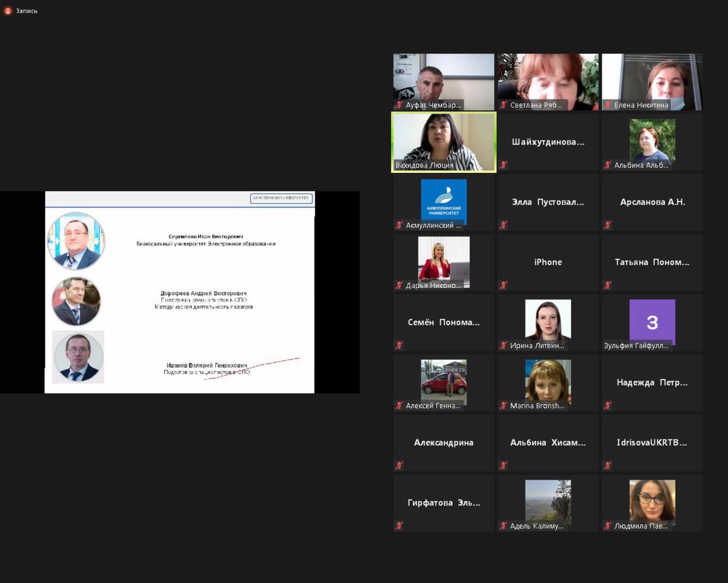This screenshot has width=728, height=583.
Task: Click muted mic icon on Светлана Ряб tile
Action: pyautogui.click(x=503, y=105)
